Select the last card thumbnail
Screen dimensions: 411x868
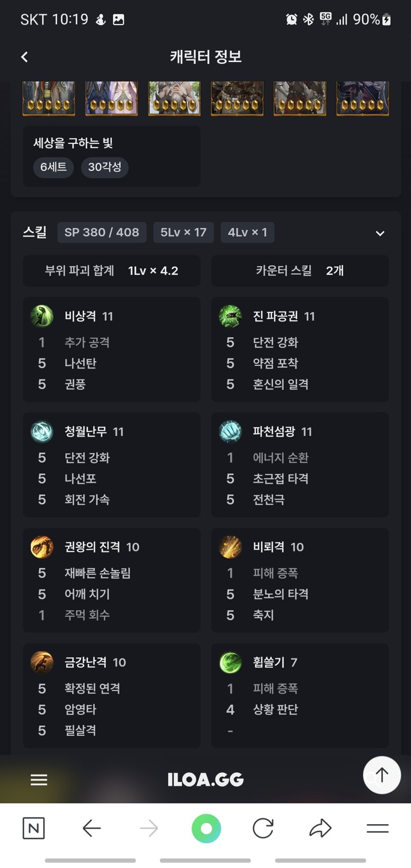[363, 98]
